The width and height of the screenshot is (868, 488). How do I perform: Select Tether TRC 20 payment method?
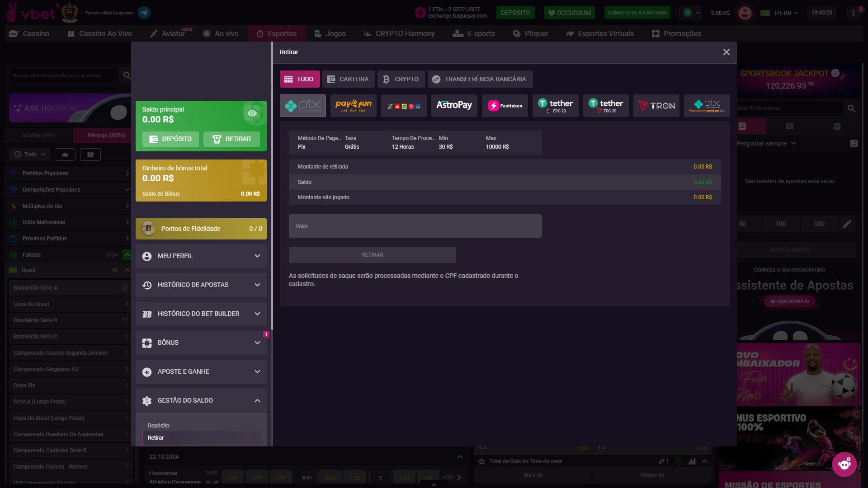(x=606, y=106)
